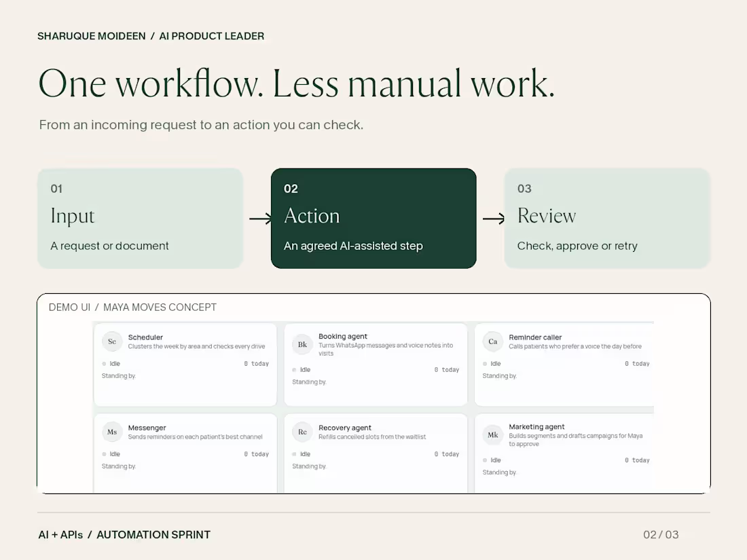
Task: Click the Sc avatar on the Scheduler card
Action: pos(112,341)
